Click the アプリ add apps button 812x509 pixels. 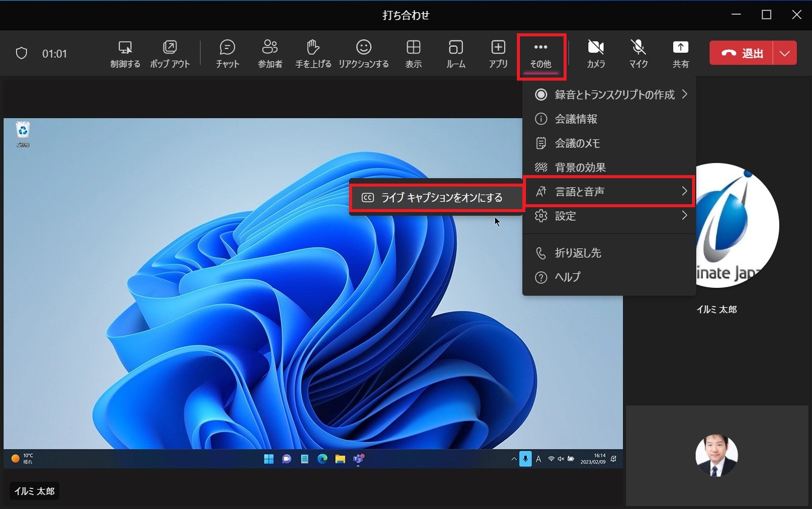click(x=498, y=54)
